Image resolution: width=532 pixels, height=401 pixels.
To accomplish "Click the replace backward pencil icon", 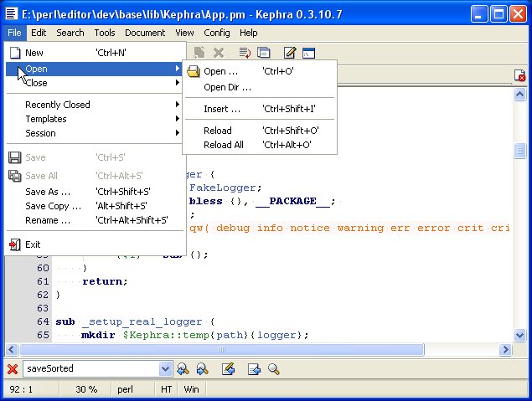I will [x=229, y=369].
